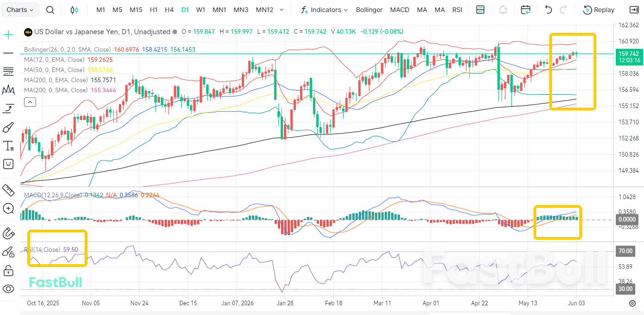Select the crosshair cursor tool
Viewport: 644px width, 315px height.
tap(8, 35)
